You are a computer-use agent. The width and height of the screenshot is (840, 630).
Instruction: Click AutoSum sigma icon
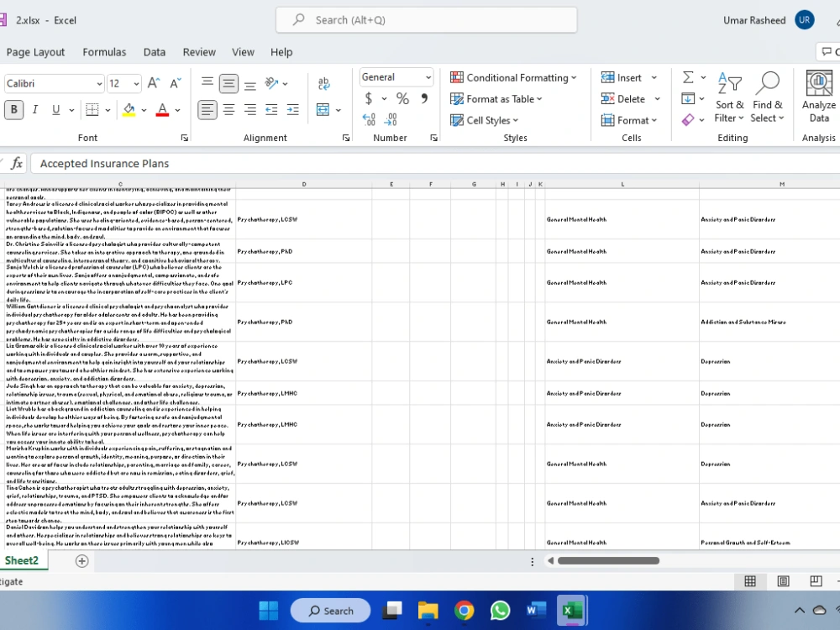[688, 77]
